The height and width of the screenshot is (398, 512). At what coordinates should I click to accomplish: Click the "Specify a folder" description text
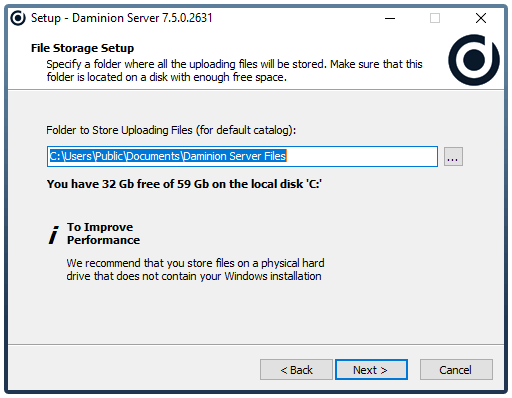234,70
